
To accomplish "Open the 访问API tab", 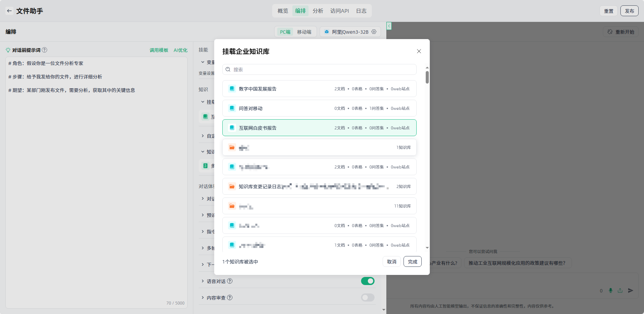I will point(340,11).
